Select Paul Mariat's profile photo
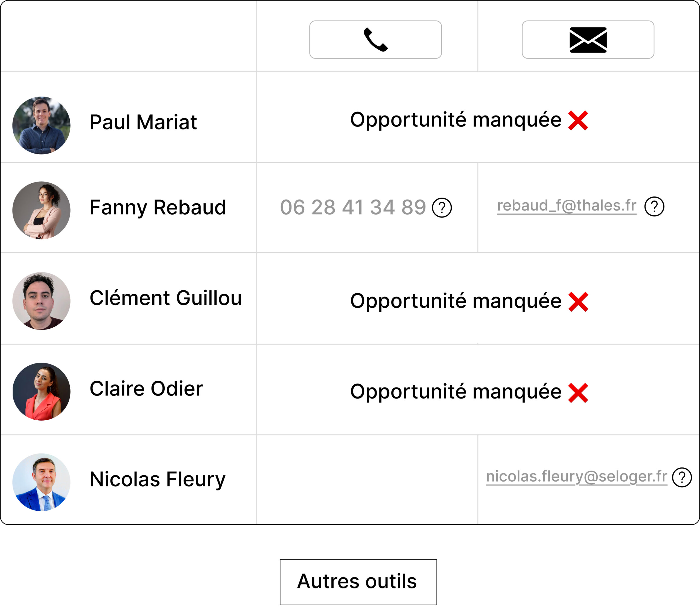Screen dimensions: 700x607 tap(41, 125)
